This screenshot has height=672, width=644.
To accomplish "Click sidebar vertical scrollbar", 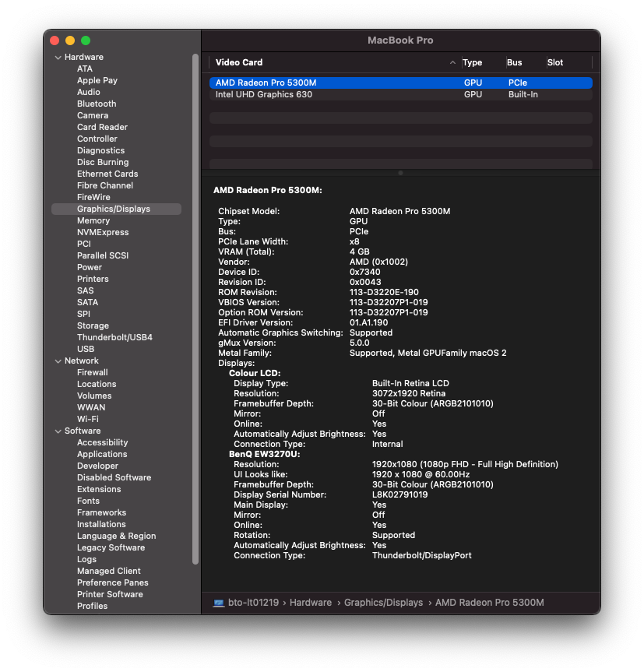I will pos(195,308).
